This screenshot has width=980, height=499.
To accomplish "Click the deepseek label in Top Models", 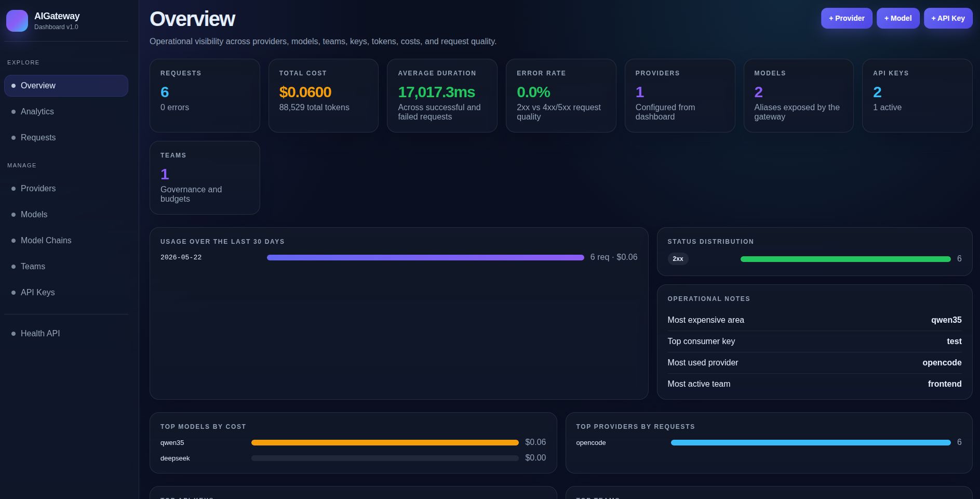I will pos(175,458).
